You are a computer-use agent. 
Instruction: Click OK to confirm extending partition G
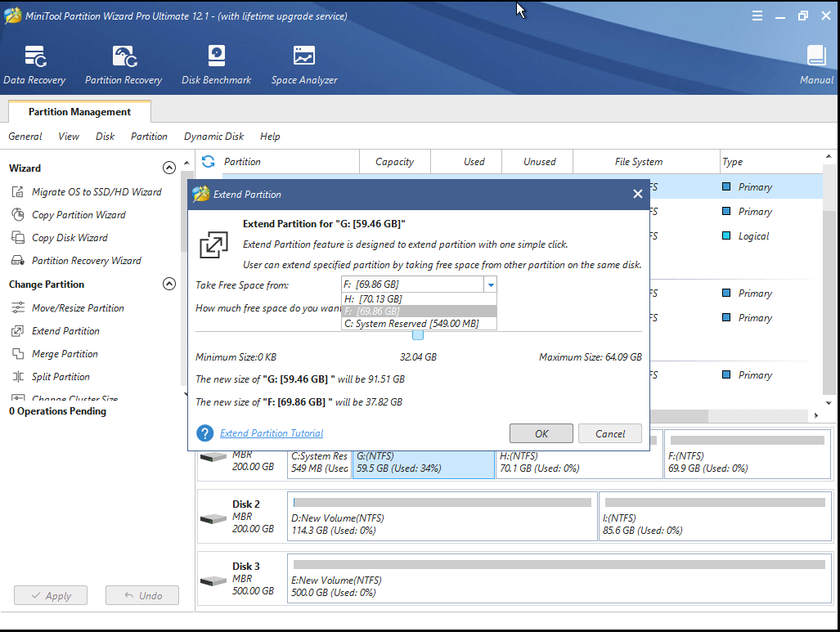coord(541,433)
